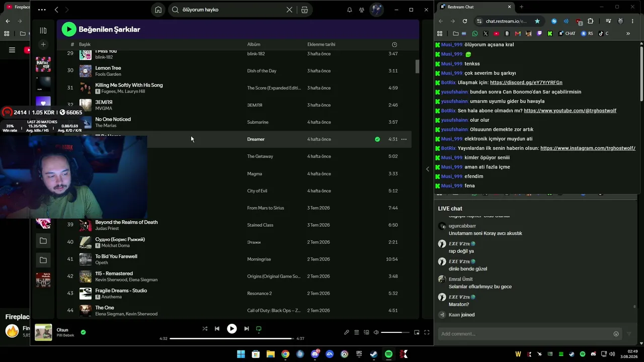Open The Marías artist link

pyautogui.click(x=106, y=126)
